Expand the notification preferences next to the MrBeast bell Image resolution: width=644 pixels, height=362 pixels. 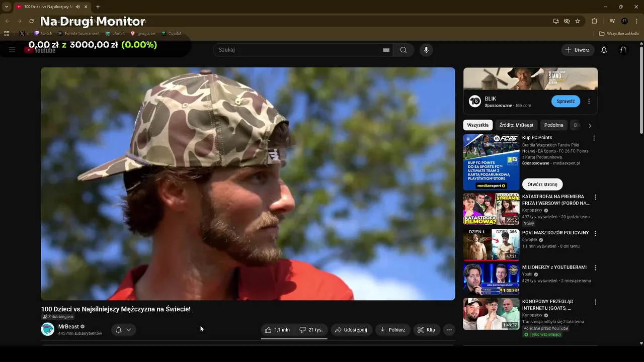pos(129,330)
